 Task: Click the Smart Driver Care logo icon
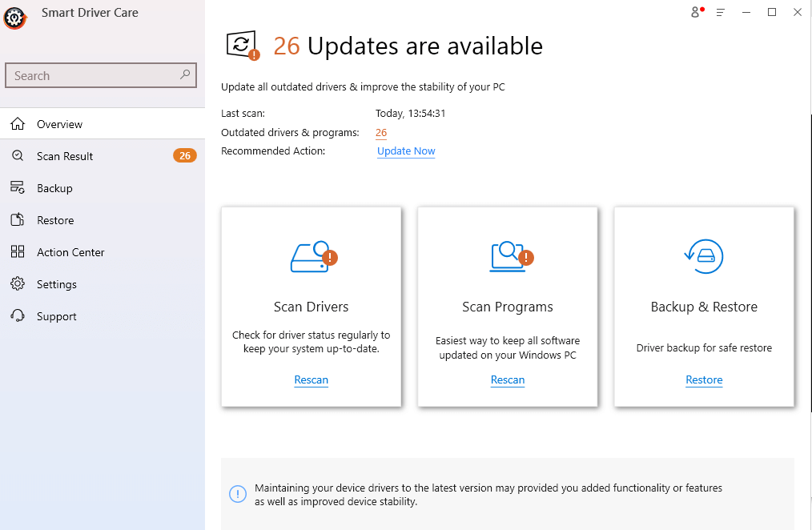click(x=14, y=17)
